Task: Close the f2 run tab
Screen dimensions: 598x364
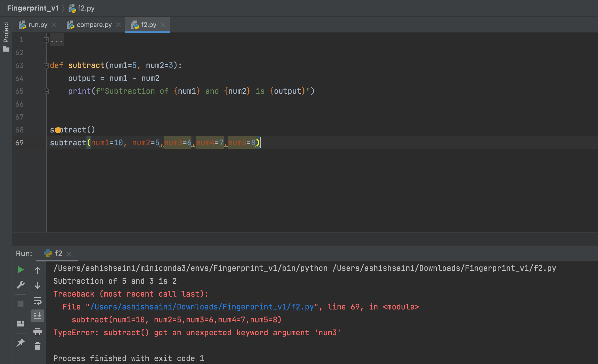Action: (x=69, y=254)
